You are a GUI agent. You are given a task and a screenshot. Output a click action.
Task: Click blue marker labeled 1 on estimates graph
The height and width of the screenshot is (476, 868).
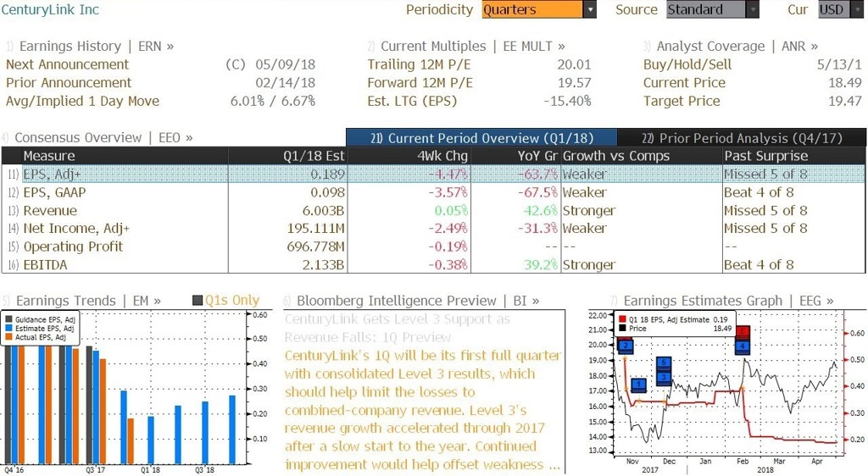click(638, 385)
